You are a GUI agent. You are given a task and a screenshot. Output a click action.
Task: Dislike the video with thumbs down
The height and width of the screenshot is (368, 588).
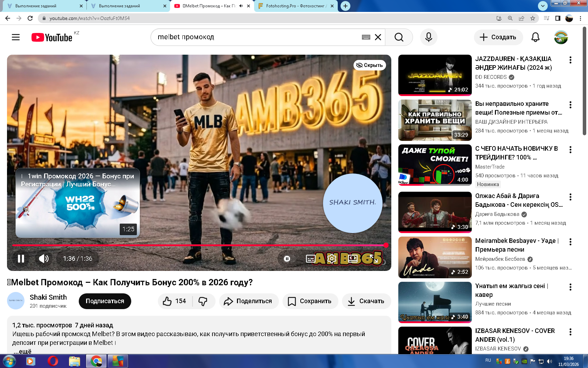tap(203, 301)
